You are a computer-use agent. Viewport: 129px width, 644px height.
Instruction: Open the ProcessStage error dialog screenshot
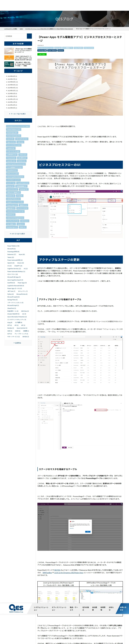pos(80,527)
